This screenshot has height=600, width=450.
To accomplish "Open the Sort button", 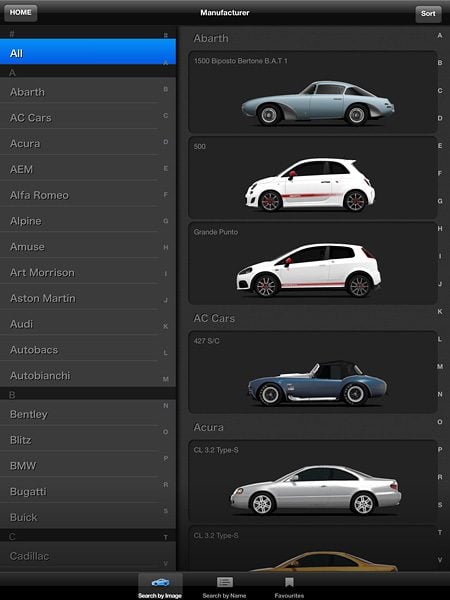I will click(428, 14).
